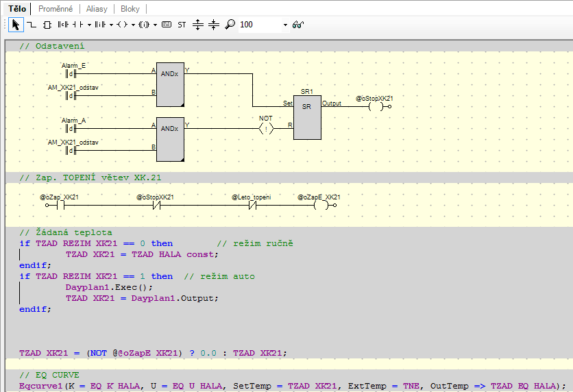573x392 pixels.
Task: Open the Bloky tab
Action: pos(130,8)
